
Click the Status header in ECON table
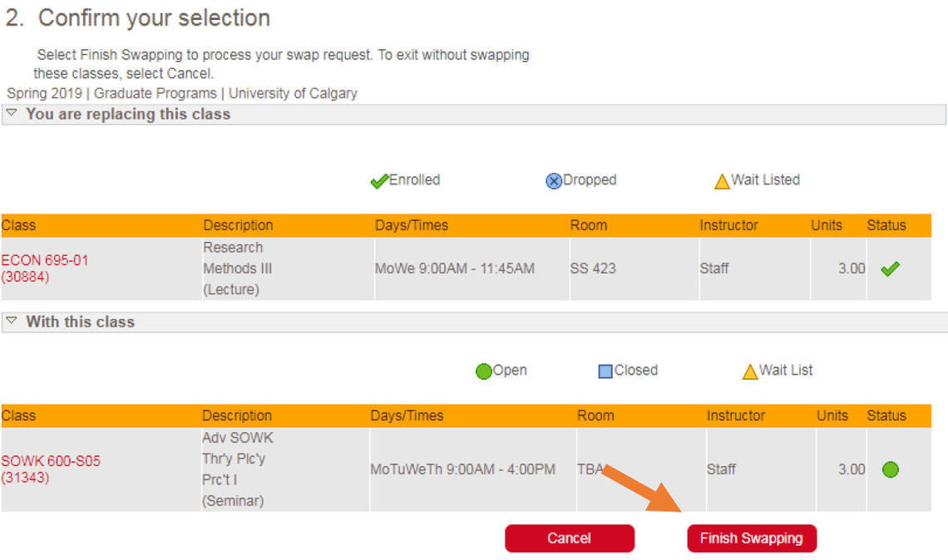point(886,225)
